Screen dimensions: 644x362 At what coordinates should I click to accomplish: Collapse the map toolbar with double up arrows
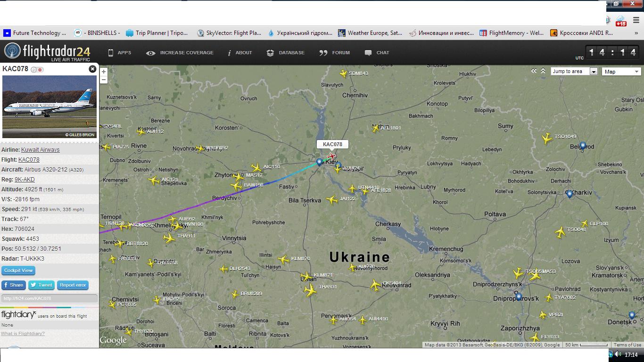543,71
